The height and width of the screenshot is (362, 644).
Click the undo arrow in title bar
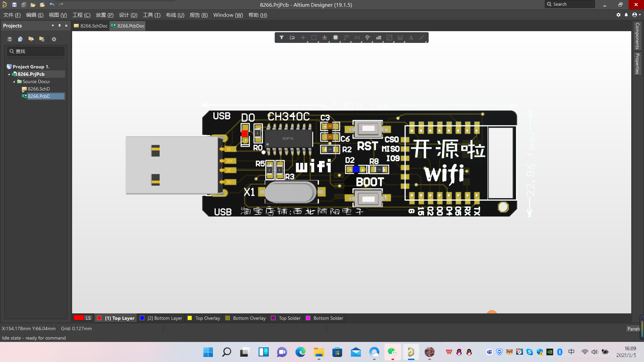point(52,5)
